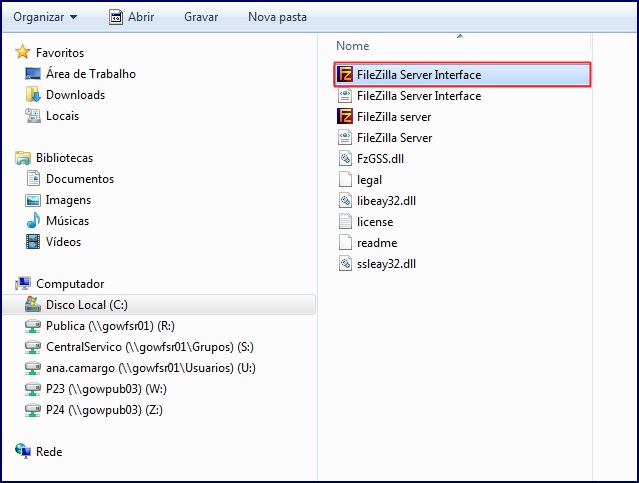Click the ana.camargo network drive icon

pos(33,368)
